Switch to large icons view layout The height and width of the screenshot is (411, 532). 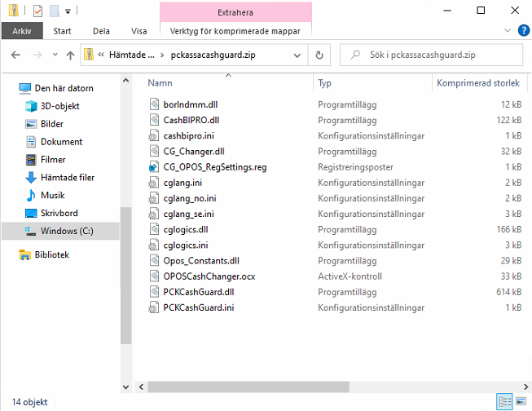coord(521,402)
